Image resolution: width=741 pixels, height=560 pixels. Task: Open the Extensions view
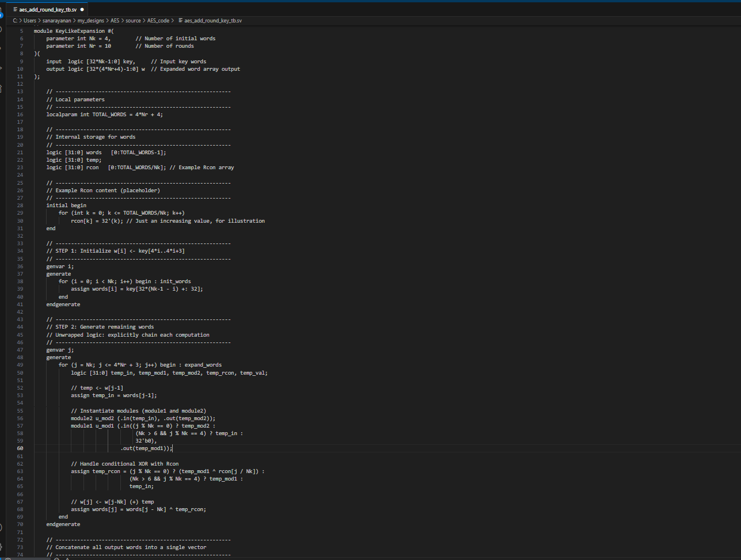(1, 87)
